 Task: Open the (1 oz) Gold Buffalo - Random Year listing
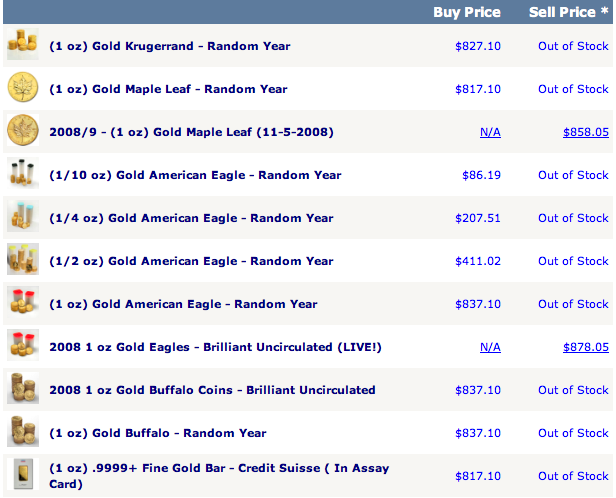[158, 433]
